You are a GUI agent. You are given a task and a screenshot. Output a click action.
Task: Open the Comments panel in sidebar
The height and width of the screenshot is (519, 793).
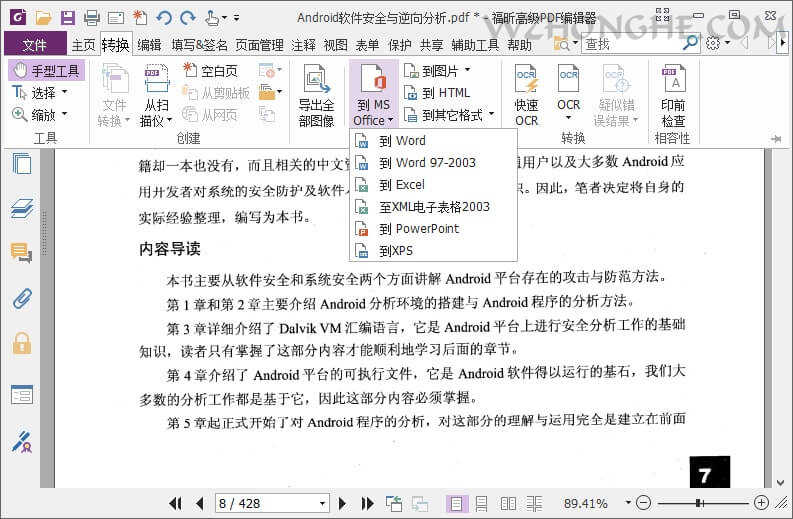[21, 253]
